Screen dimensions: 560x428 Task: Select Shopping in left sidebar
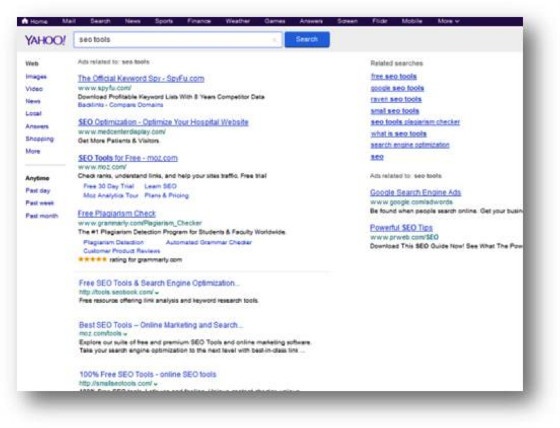pos(39,139)
